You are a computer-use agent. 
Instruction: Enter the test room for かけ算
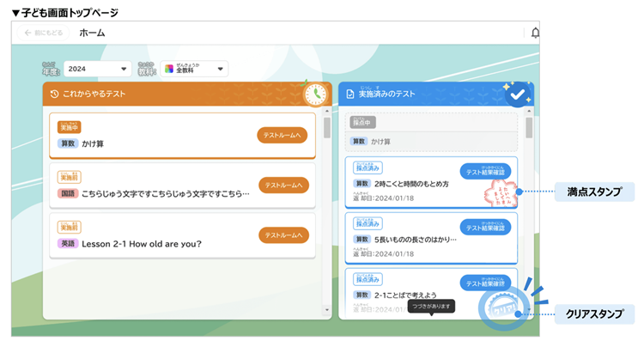283,136
